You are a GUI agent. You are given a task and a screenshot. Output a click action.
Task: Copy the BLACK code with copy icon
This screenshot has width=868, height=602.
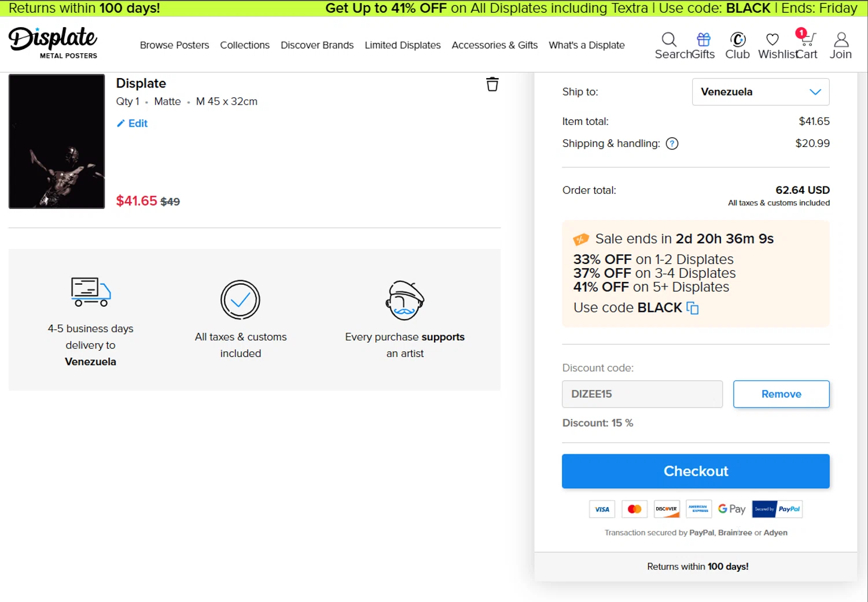pos(693,308)
